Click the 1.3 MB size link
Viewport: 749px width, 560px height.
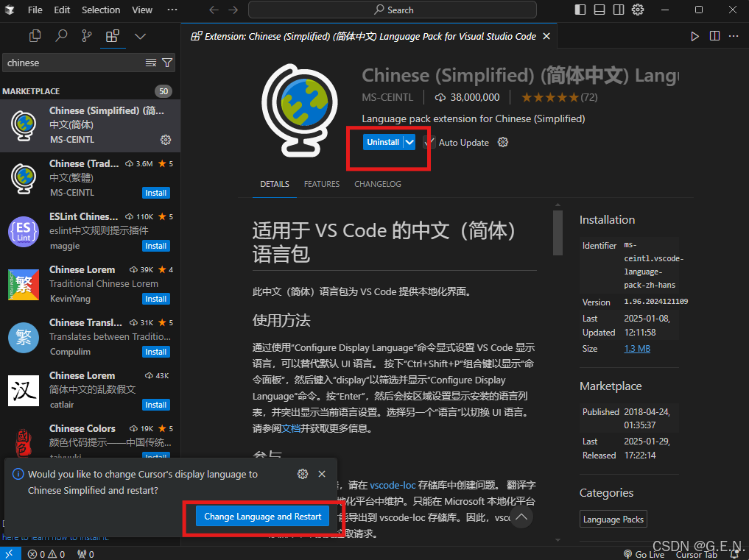click(x=637, y=349)
